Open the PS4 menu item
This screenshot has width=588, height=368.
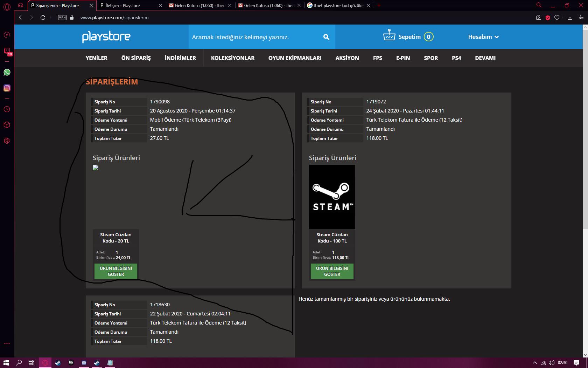456,58
